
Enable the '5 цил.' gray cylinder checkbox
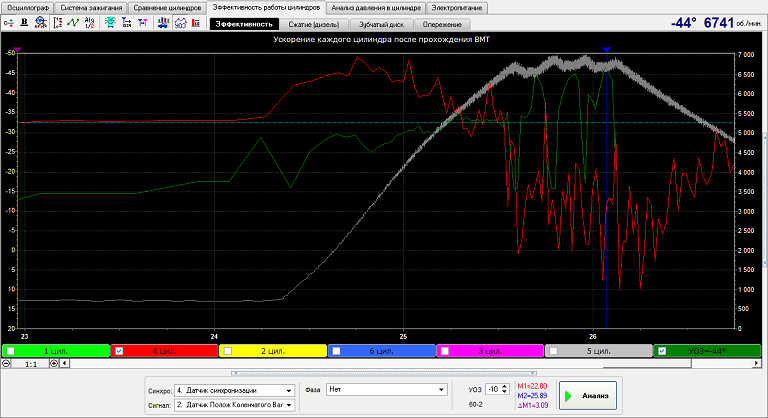tap(553, 351)
